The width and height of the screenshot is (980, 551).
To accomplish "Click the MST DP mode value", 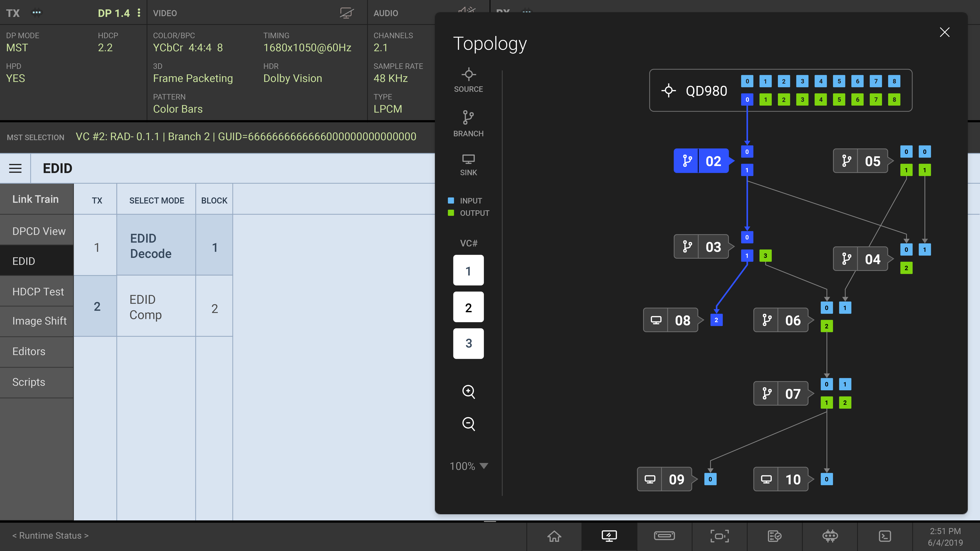I will tap(17, 48).
